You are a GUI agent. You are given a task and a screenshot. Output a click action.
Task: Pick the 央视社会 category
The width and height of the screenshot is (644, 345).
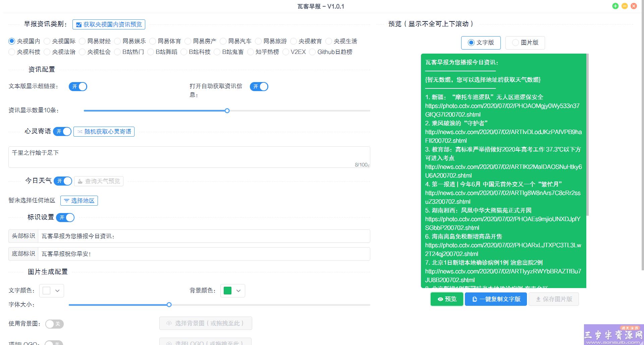coord(95,52)
